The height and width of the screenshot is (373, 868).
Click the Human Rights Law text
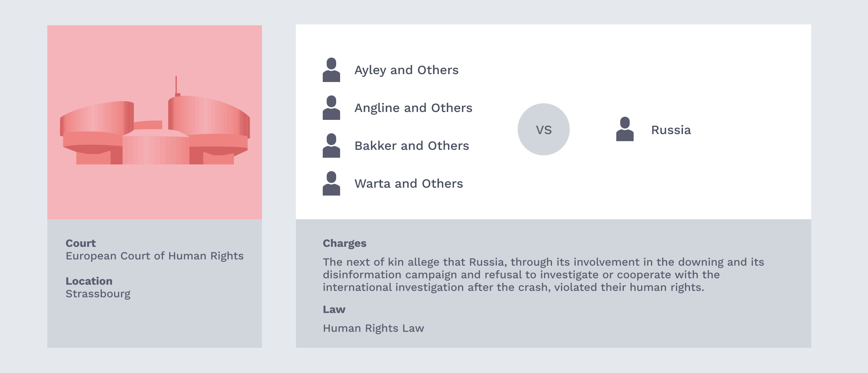373,328
